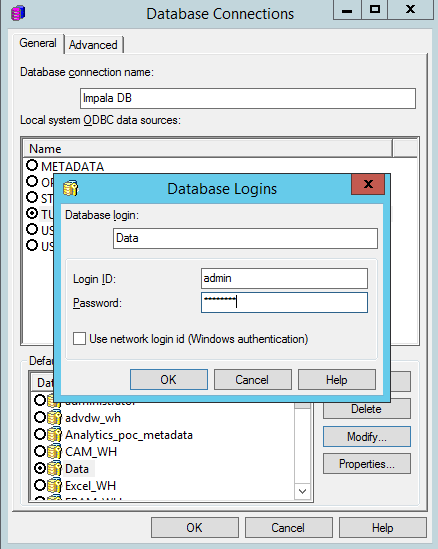
Task: Click the CAM_WH login key icon
Action: coord(54,451)
